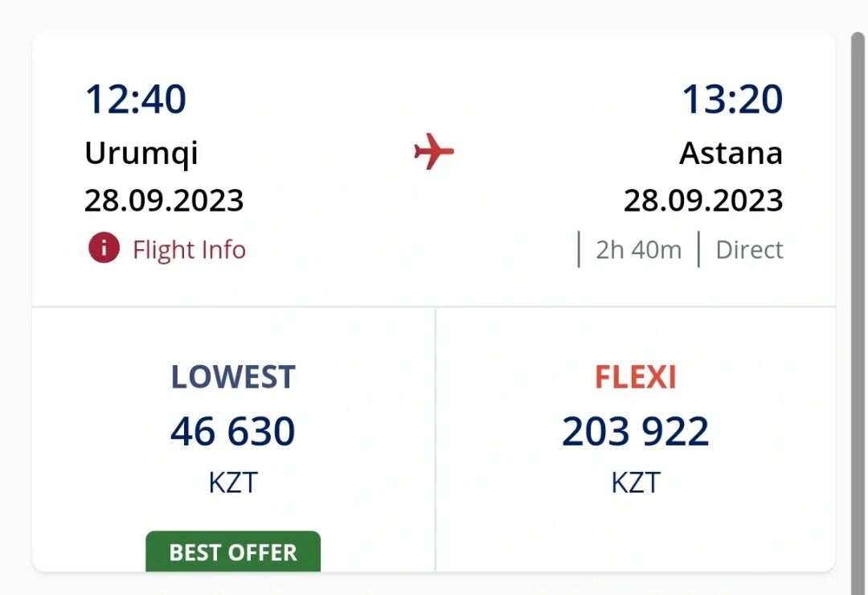
Task: Click the LOWEST fare heading
Action: point(233,377)
